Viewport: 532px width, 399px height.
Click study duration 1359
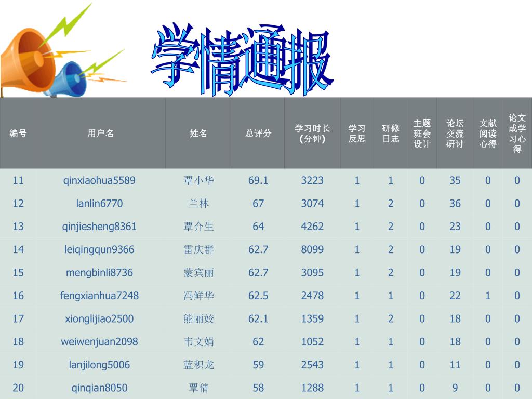point(312,319)
